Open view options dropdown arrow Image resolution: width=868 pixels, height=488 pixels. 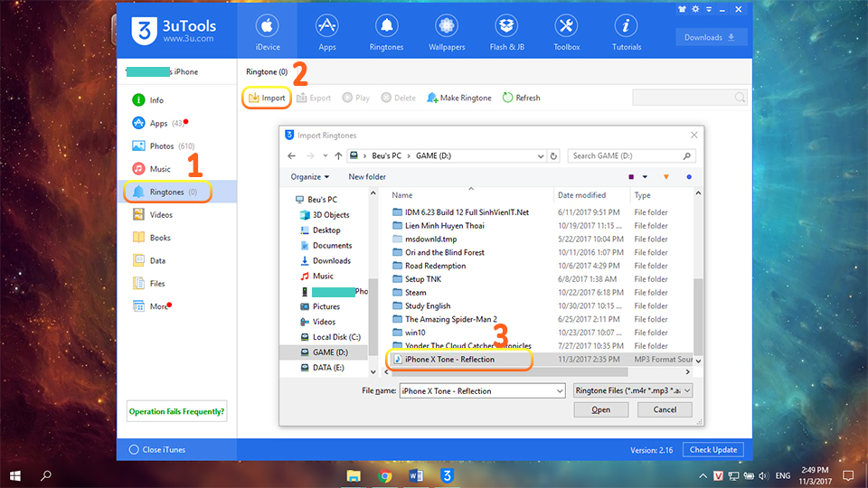[645, 177]
